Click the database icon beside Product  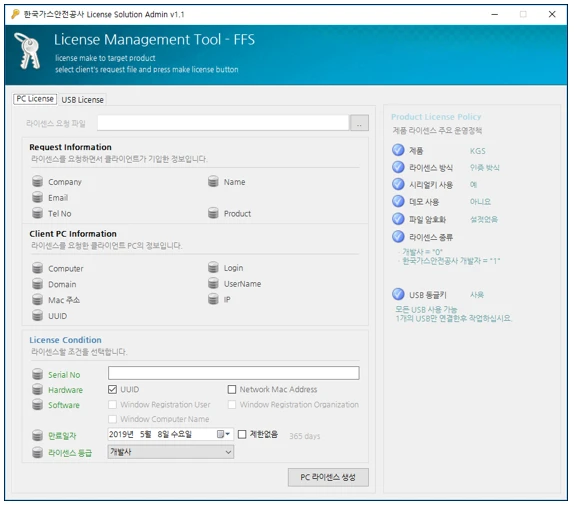(x=213, y=213)
